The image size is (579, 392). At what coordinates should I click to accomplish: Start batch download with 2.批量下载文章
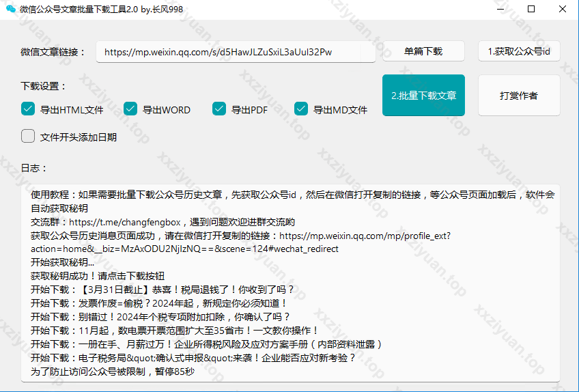point(423,96)
